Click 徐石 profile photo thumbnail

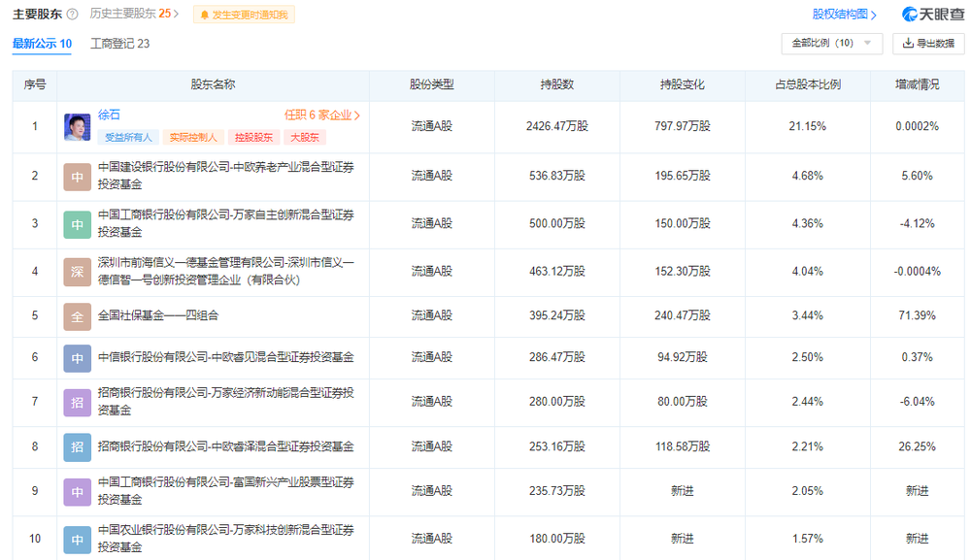coord(78,127)
